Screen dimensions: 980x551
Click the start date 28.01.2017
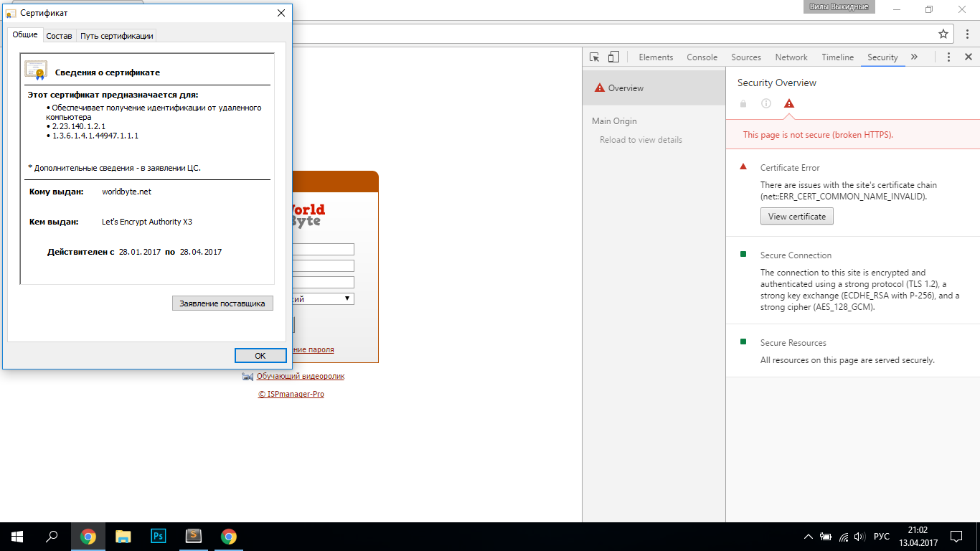click(x=139, y=252)
